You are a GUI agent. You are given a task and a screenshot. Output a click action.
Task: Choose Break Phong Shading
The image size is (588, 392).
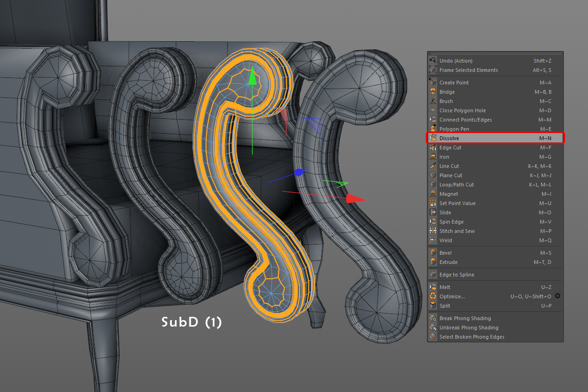(x=465, y=318)
